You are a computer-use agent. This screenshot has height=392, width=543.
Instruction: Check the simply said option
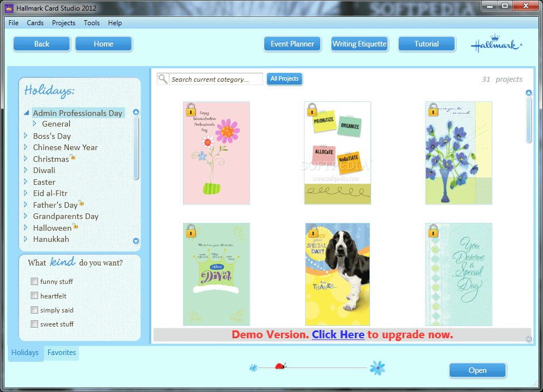34,310
